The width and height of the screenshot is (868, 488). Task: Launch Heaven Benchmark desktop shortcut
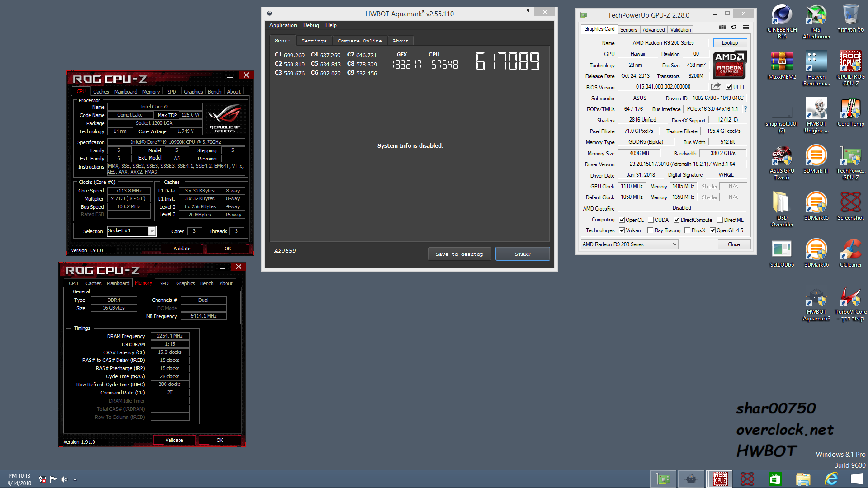[x=816, y=68]
